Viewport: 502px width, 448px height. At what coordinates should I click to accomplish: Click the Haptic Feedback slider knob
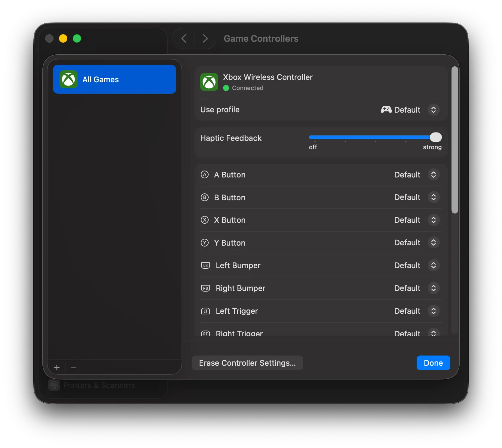tap(436, 137)
